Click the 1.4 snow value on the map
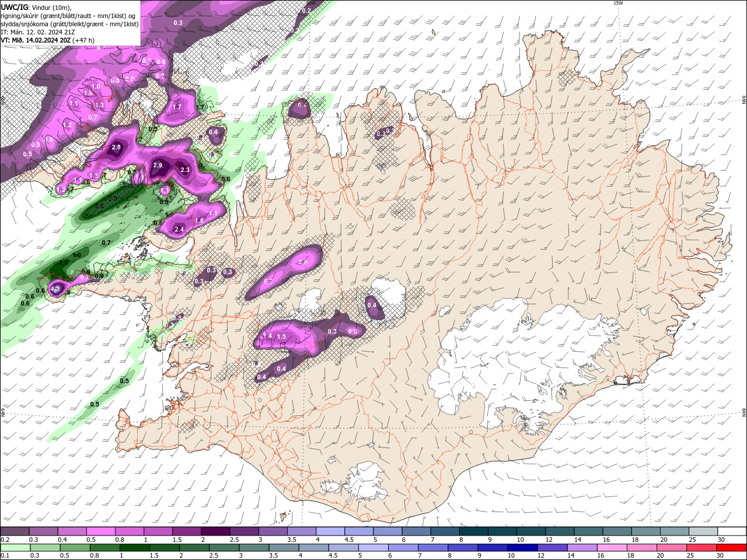This screenshot has width=747, height=560. (x=268, y=335)
